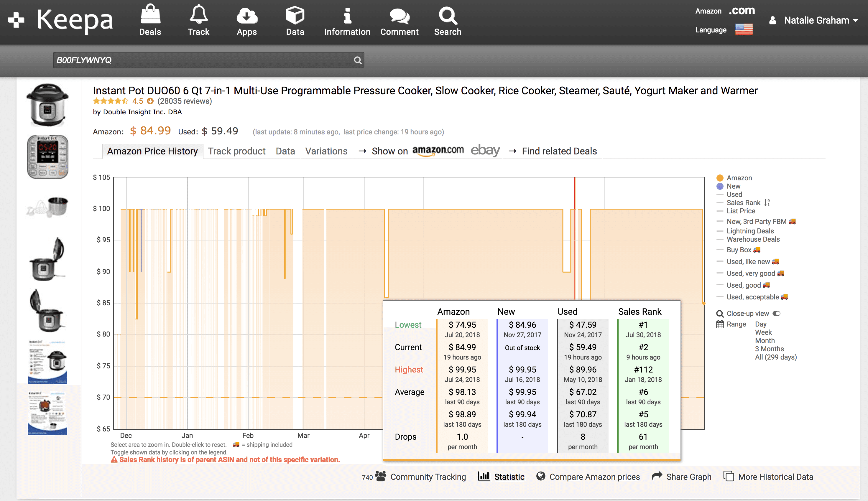The width and height of the screenshot is (868, 501).
Task: Set chart range to Week
Action: 763,332
